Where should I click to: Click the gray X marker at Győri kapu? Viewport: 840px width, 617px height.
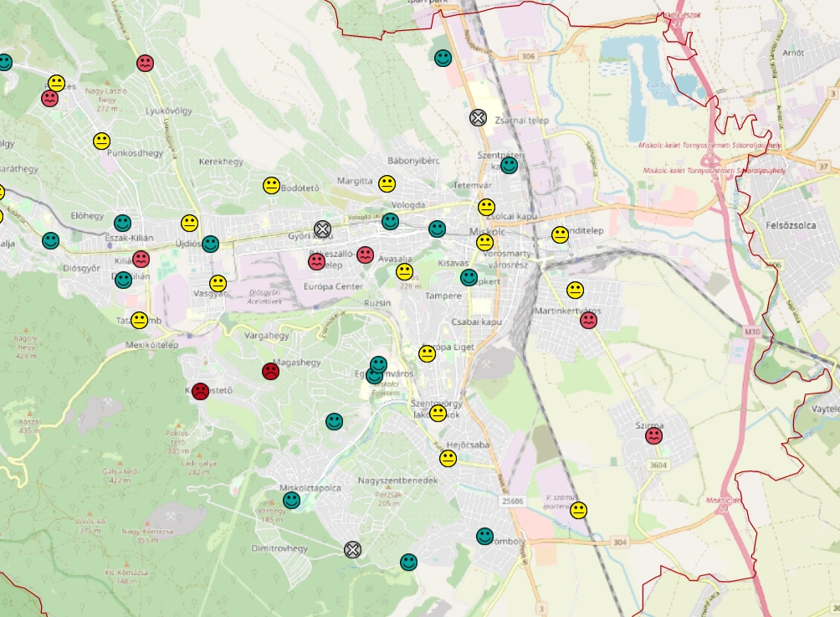[x=323, y=229]
